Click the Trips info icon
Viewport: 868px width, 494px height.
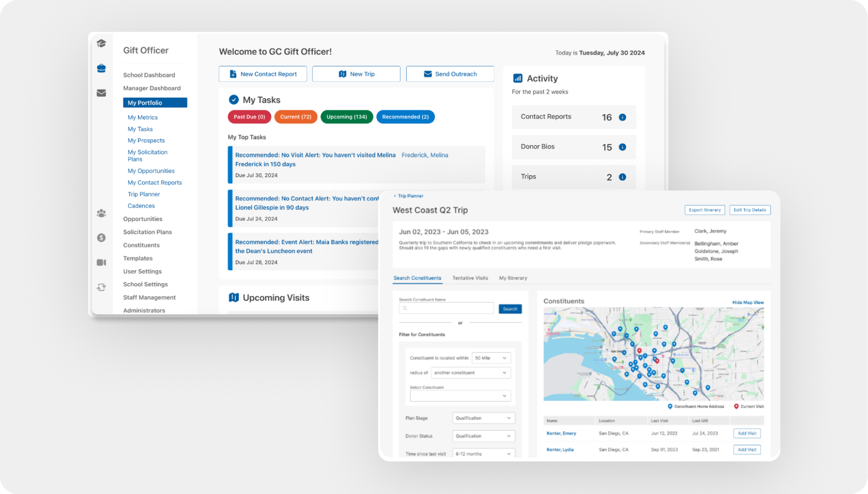click(x=622, y=177)
